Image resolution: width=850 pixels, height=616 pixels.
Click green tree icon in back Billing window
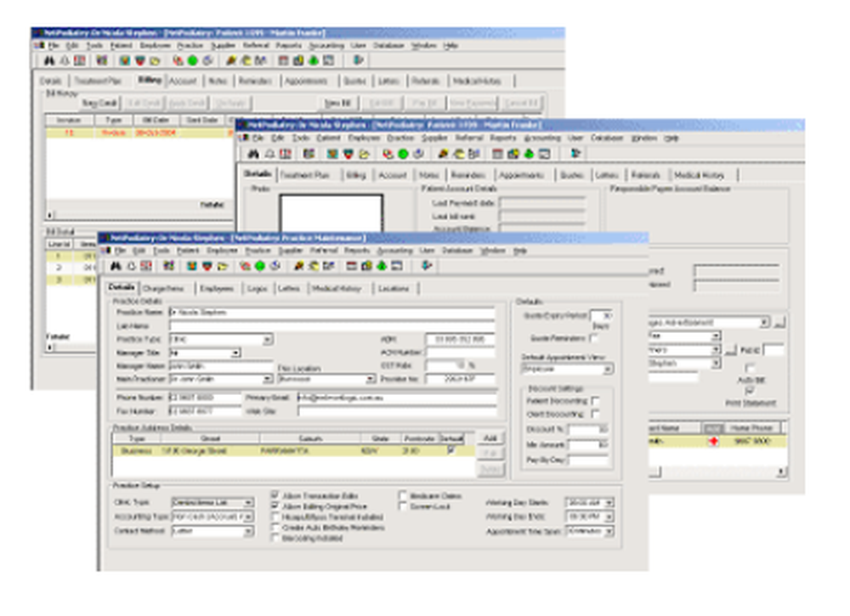point(314,60)
